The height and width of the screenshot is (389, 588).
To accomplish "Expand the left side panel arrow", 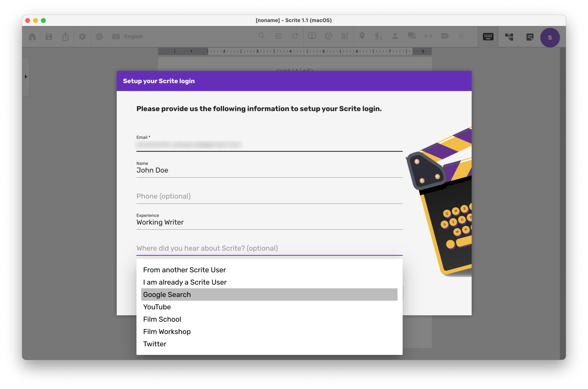I will [26, 77].
